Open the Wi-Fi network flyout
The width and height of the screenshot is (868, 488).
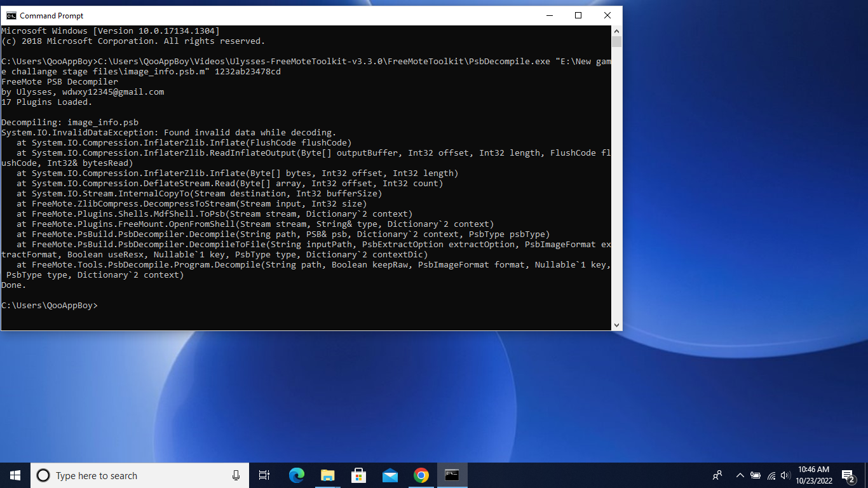pos(771,475)
